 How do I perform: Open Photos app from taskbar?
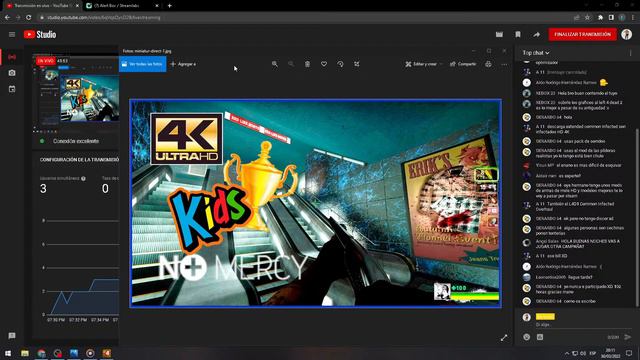pos(74,353)
